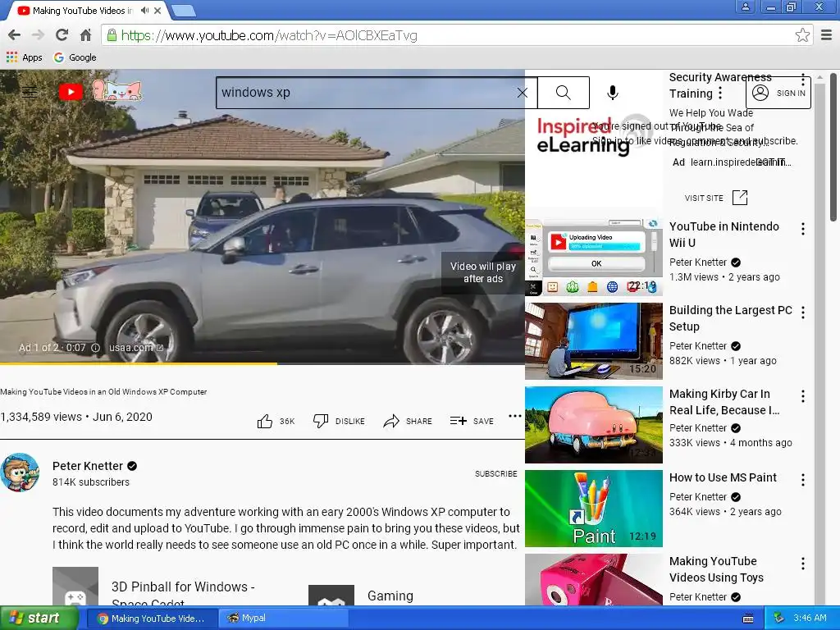Click SIGN IN button
The width and height of the screenshot is (840, 630).
[x=778, y=94]
